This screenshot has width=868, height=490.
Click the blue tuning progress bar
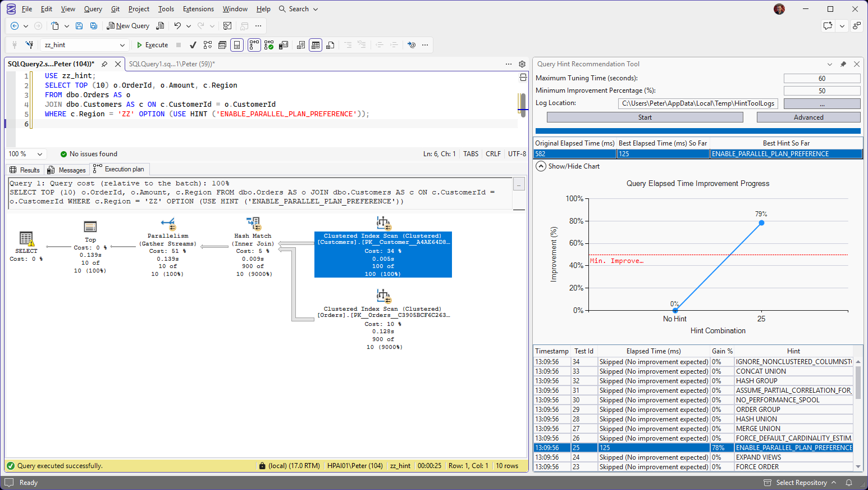coord(698,131)
